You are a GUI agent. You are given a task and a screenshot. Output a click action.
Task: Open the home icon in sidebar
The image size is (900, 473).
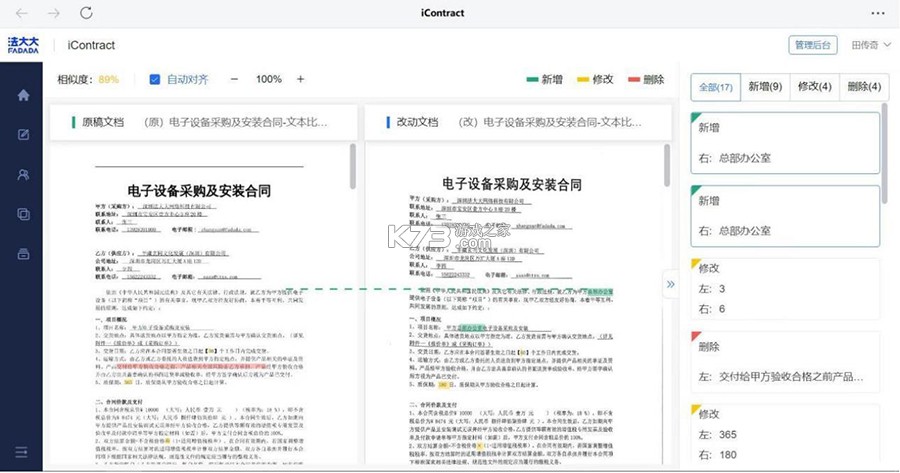pos(23,95)
